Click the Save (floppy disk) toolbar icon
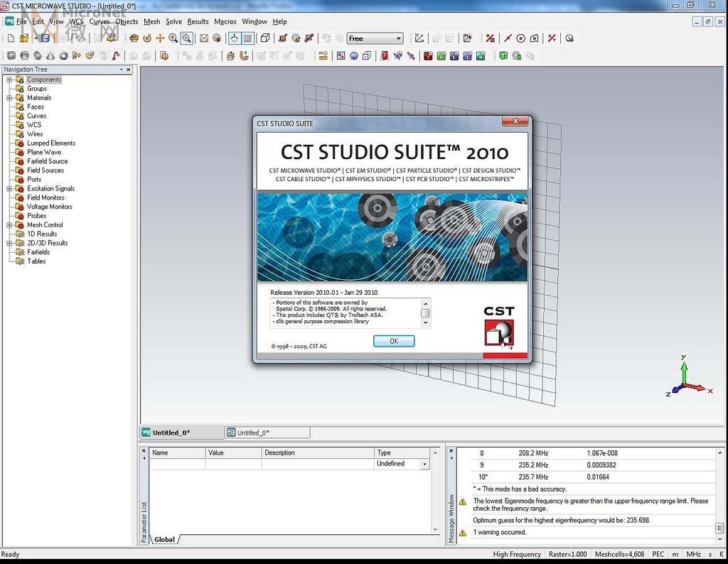 tap(45, 38)
